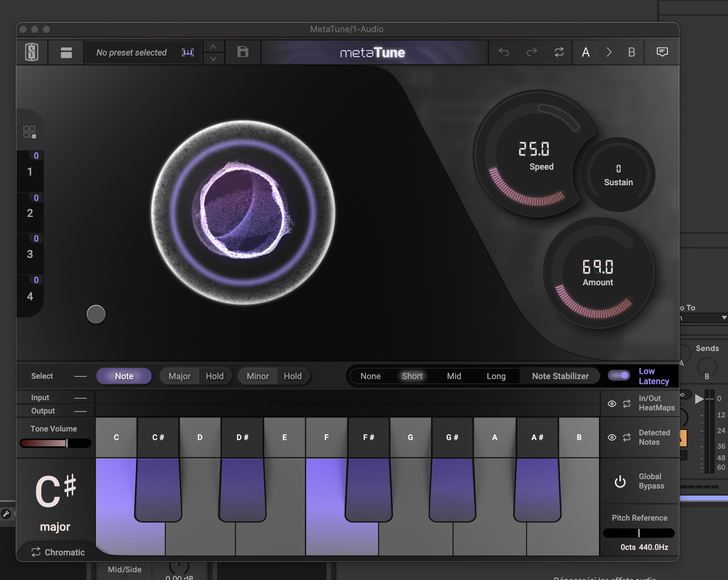Toggle B note label key
The height and width of the screenshot is (580, 728).
click(x=579, y=437)
